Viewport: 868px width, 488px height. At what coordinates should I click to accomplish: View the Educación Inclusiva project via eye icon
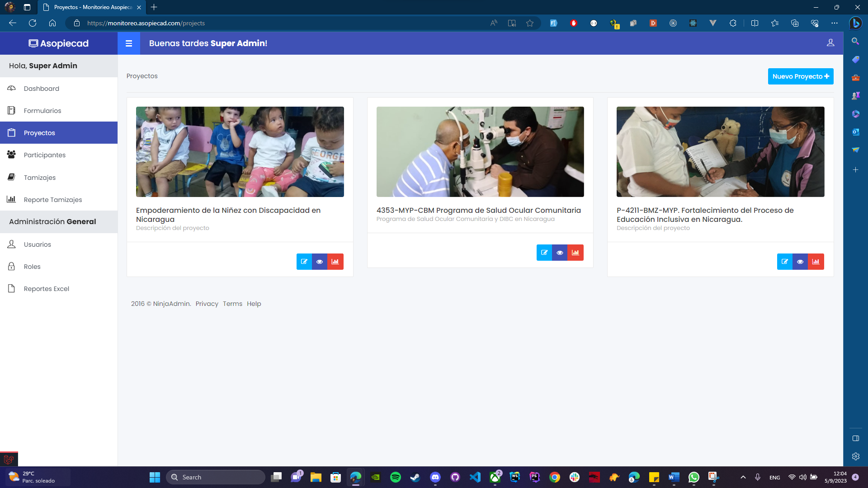coord(800,262)
